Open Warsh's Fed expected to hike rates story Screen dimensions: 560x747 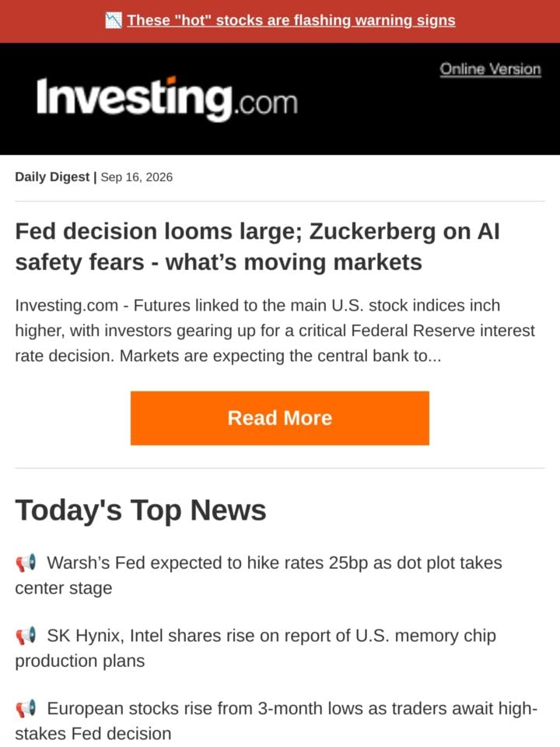point(258,575)
